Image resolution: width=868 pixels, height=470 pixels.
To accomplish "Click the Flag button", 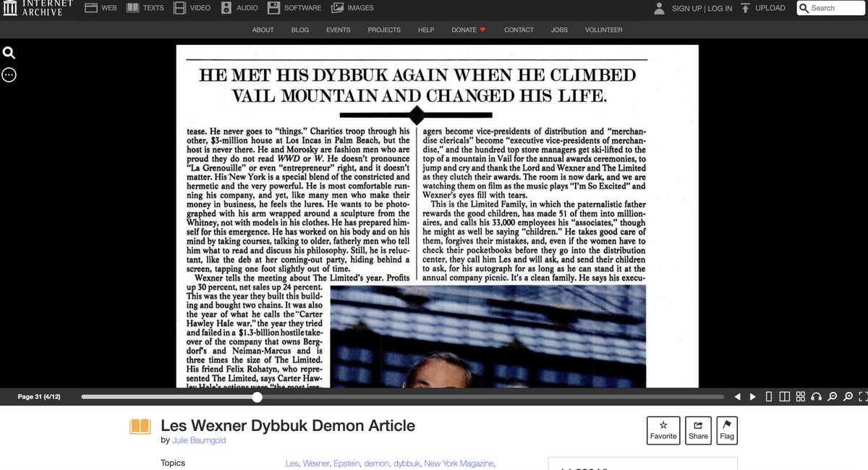I will (x=727, y=430).
